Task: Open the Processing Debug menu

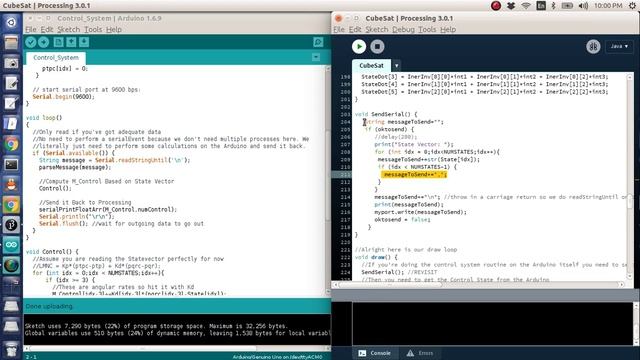Action: click(x=403, y=29)
